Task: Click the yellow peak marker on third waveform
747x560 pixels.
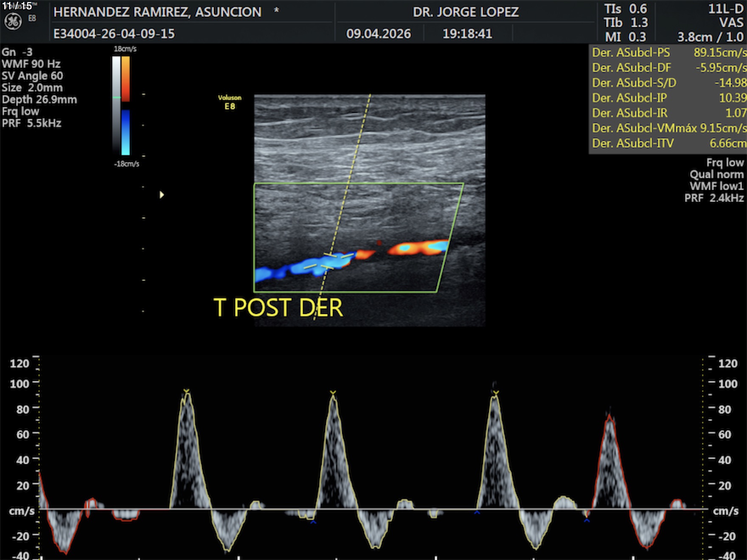Action: (x=495, y=393)
